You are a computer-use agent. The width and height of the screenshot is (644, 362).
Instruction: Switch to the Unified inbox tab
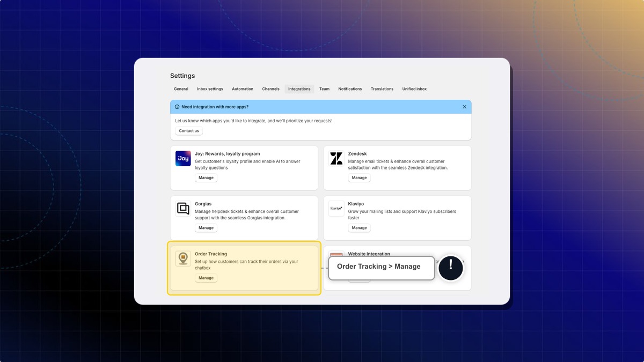(414, 89)
